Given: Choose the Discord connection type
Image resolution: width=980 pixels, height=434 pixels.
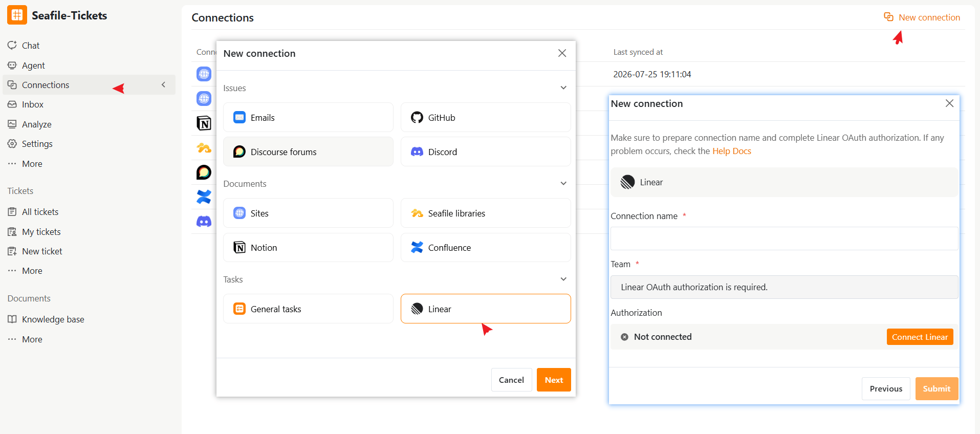Looking at the screenshot, I should pyautogui.click(x=486, y=152).
